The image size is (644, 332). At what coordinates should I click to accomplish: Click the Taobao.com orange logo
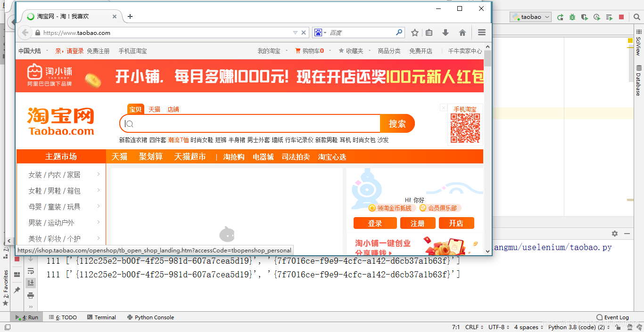(61, 122)
